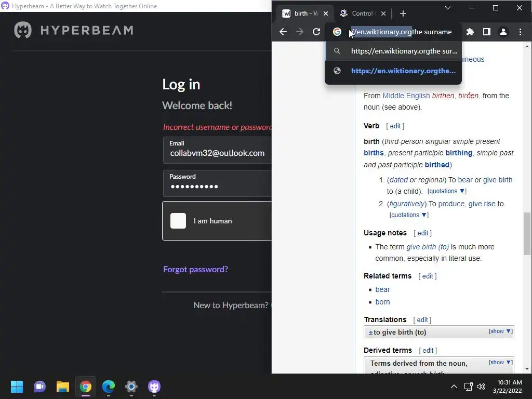Close the birth Wiktionary tab

(x=326, y=14)
